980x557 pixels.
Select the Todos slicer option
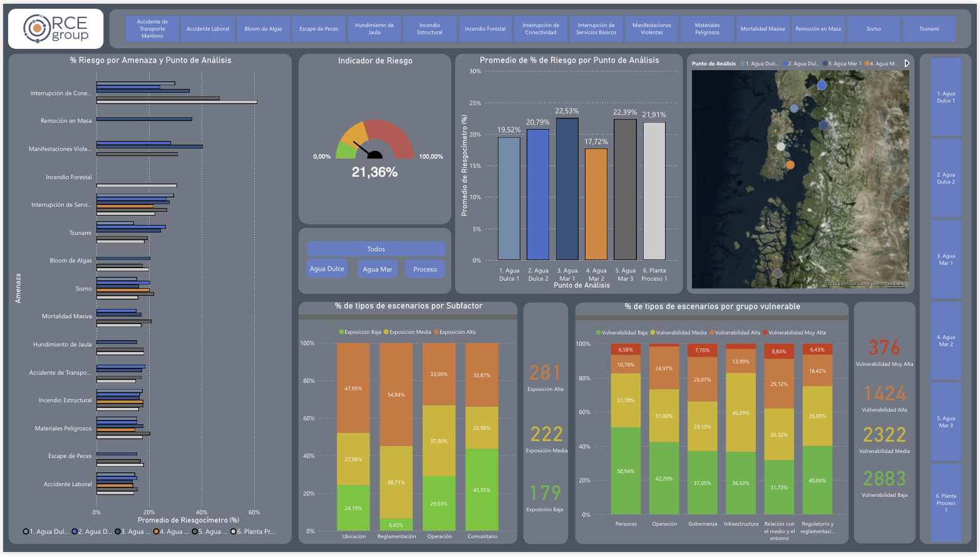pos(376,249)
